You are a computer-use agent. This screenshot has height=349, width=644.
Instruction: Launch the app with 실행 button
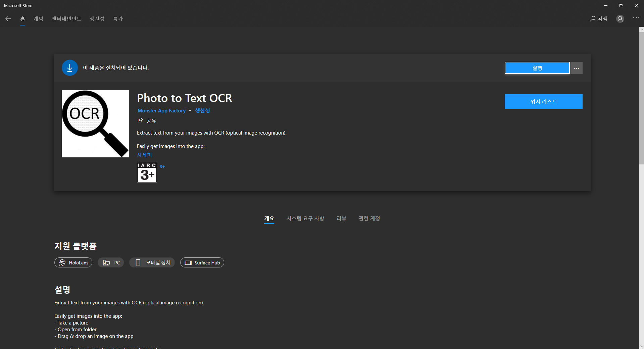coord(537,68)
